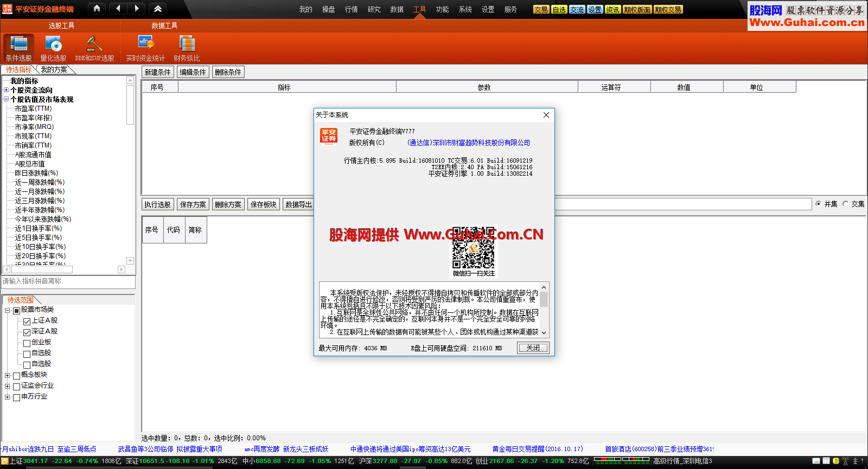This screenshot has width=868, height=469.
Task: Select the 交集 radio button
Action: click(845, 204)
